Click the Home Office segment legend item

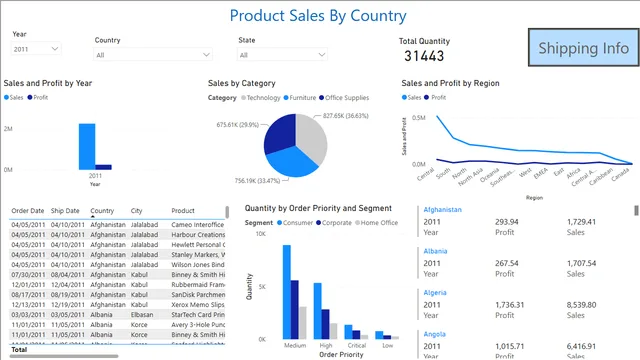tap(376, 223)
